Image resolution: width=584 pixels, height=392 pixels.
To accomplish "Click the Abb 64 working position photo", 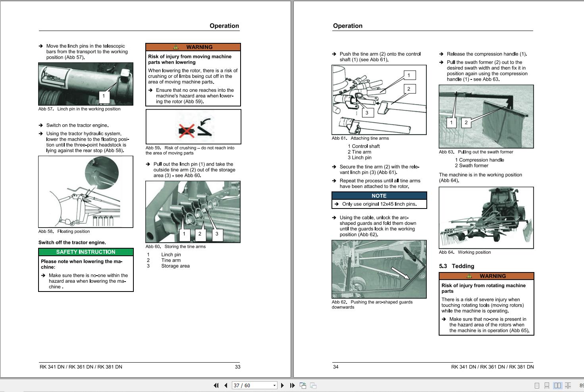I will click(x=486, y=218).
